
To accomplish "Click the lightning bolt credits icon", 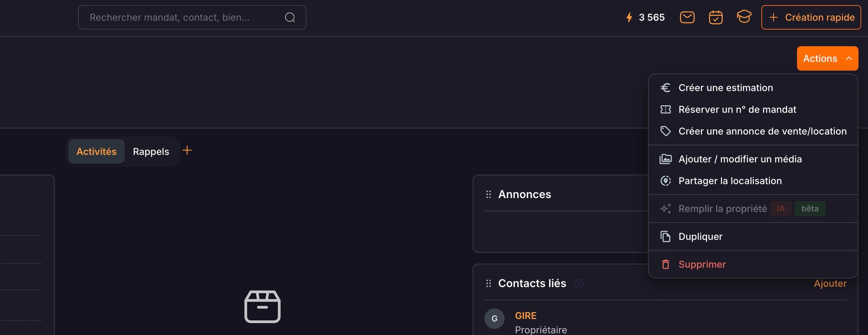I will click(x=629, y=17).
